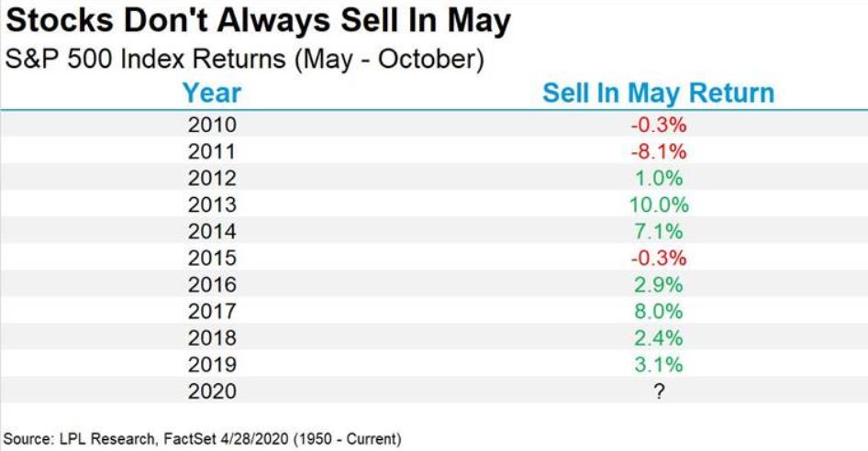Click the 2015 year cell
The image size is (868, 451).
click(212, 258)
